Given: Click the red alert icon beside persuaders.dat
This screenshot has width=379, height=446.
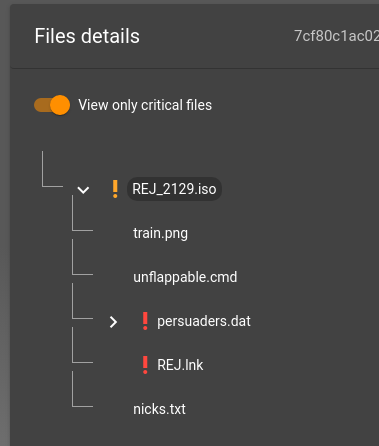Looking at the screenshot, I should (145, 321).
